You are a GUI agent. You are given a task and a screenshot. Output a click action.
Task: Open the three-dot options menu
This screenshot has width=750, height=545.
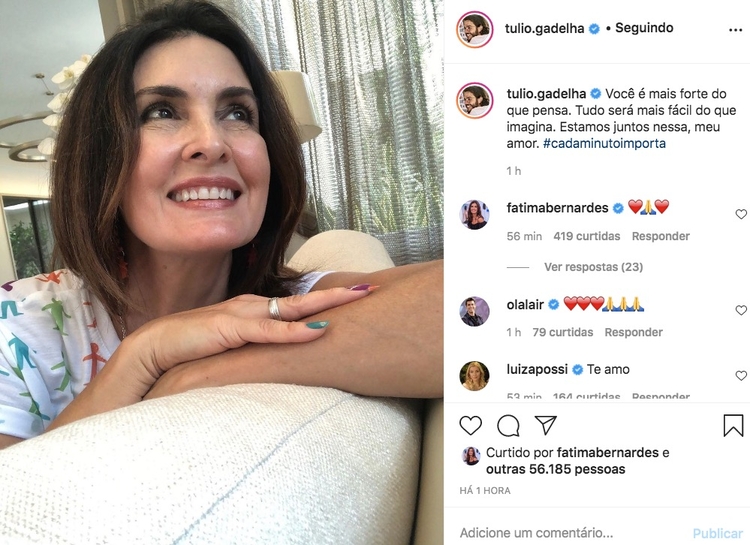point(735,30)
